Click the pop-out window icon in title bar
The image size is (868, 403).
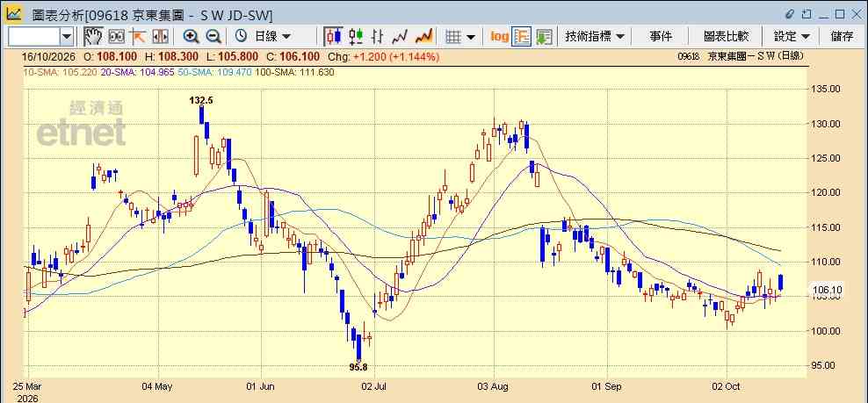(x=807, y=14)
